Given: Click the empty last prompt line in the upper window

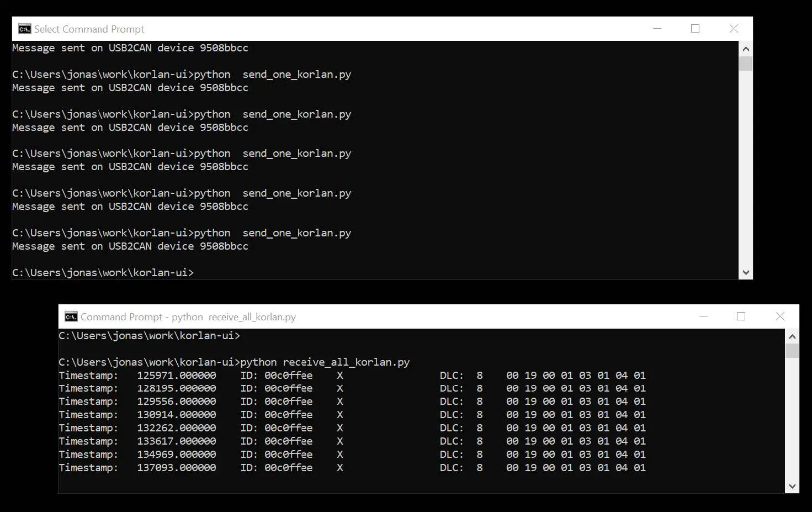Looking at the screenshot, I should click(x=103, y=273).
